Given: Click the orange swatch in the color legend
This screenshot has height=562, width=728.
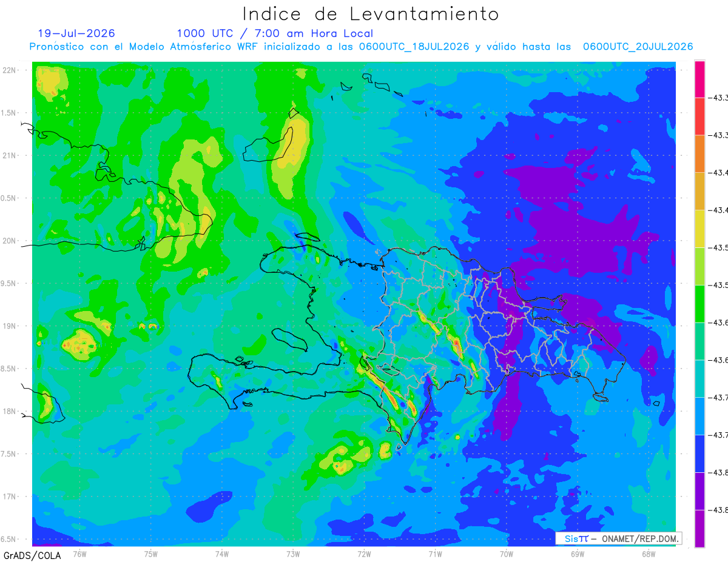Looking at the screenshot, I should click(699, 153).
